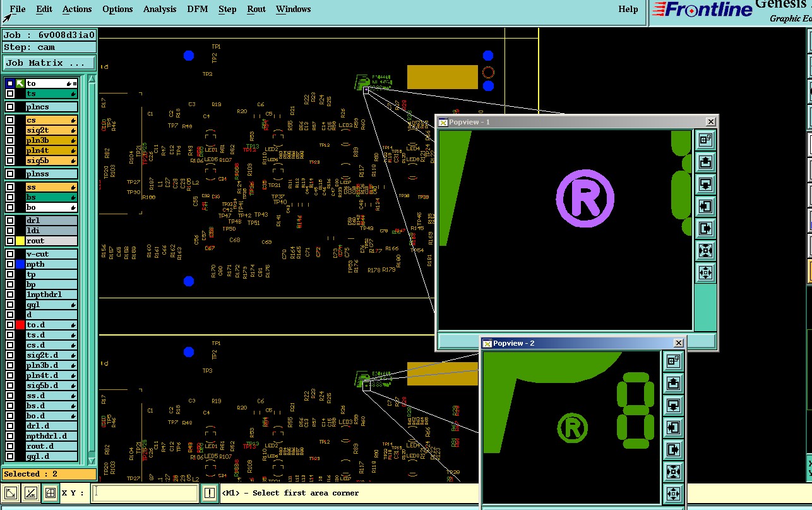
Task: Click green arrow work-layer icon on 'to' row
Action: (20, 83)
